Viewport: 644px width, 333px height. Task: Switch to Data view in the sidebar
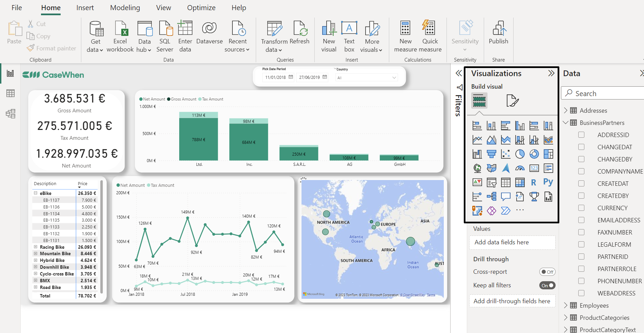pyautogui.click(x=11, y=93)
